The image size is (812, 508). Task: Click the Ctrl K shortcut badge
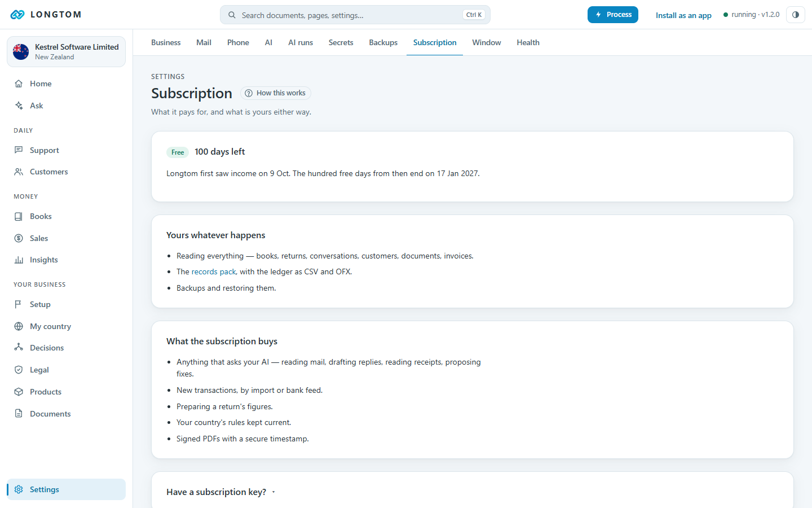(x=474, y=15)
